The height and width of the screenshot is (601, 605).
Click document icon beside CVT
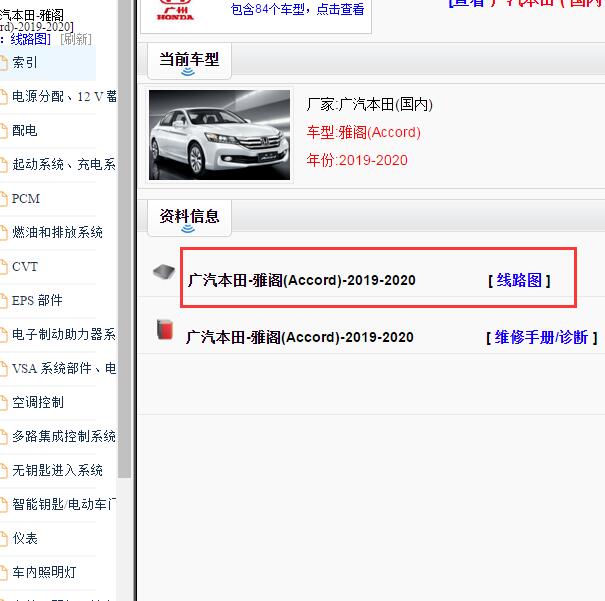(x=3, y=267)
